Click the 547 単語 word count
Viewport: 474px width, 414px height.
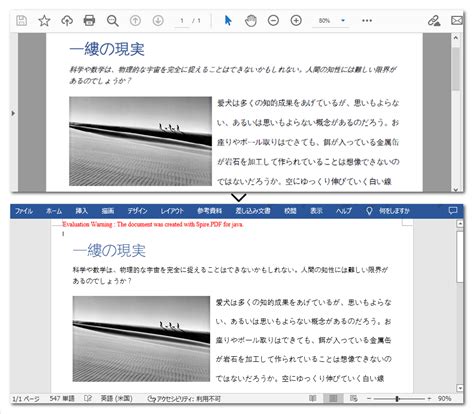click(62, 398)
